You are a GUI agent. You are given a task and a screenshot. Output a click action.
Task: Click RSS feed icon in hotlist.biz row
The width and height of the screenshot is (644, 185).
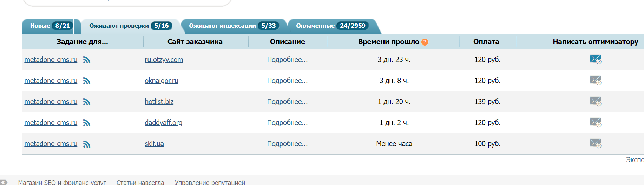(x=87, y=102)
